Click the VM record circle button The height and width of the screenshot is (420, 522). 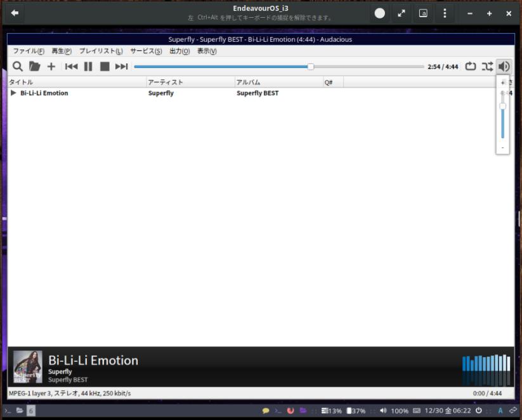(379, 13)
